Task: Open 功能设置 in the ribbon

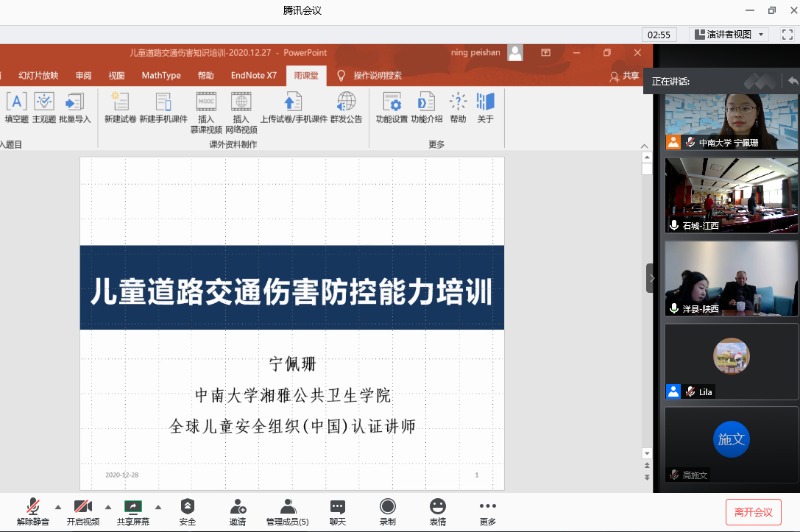Action: point(392,103)
